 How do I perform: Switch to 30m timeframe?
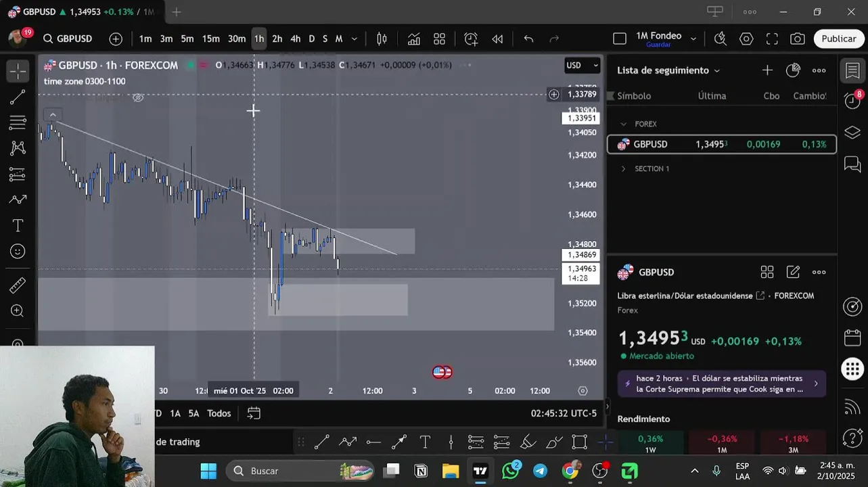coord(237,39)
